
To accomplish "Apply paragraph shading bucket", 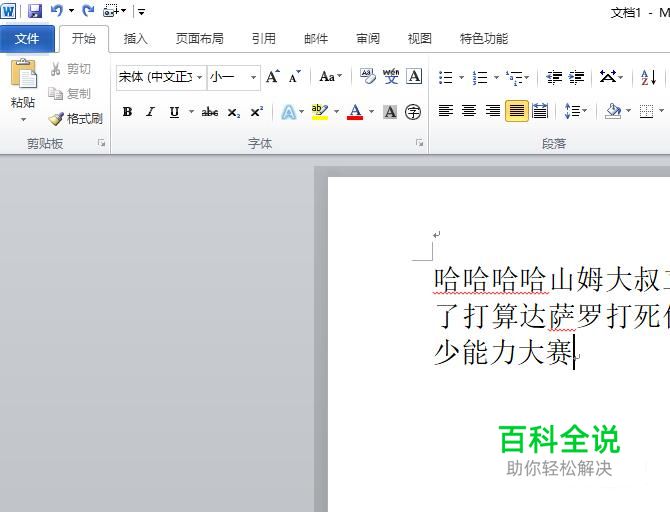I will coord(613,112).
